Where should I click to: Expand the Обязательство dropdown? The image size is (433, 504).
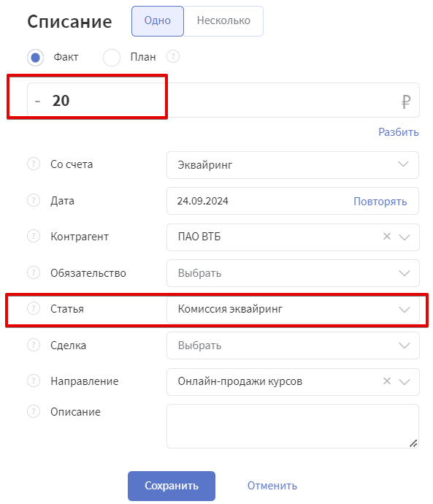point(293,273)
